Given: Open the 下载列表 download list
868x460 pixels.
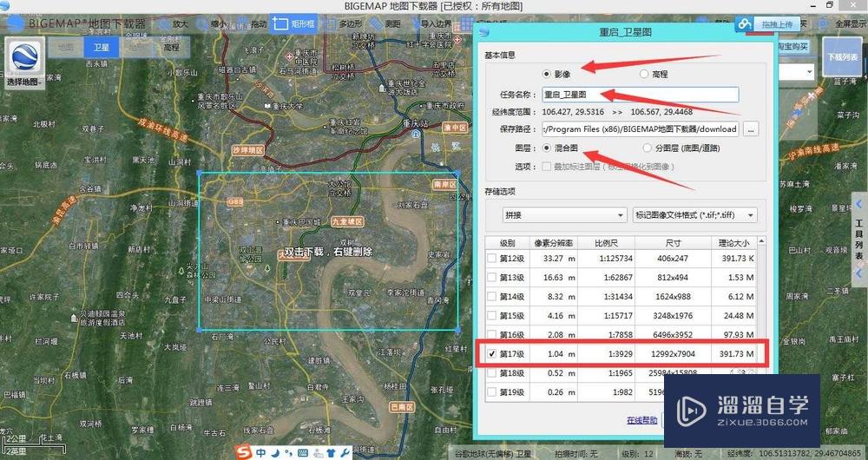Looking at the screenshot, I should (843, 57).
